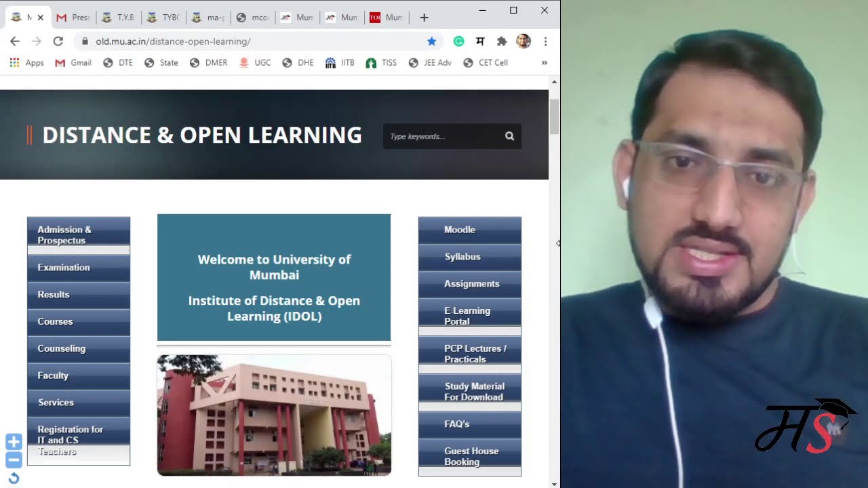Screen dimensions: 868x488
Task: Open the CET Cell bookmark
Action: click(486, 62)
